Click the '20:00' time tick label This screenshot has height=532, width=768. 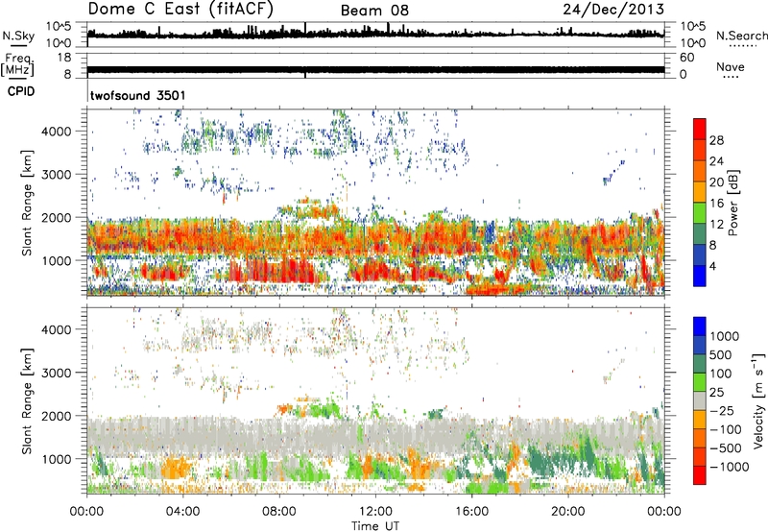click(x=567, y=512)
